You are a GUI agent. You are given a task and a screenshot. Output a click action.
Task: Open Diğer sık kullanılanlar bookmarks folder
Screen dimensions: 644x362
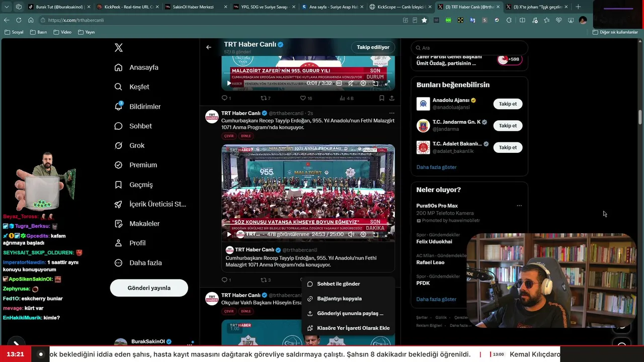pos(615,32)
